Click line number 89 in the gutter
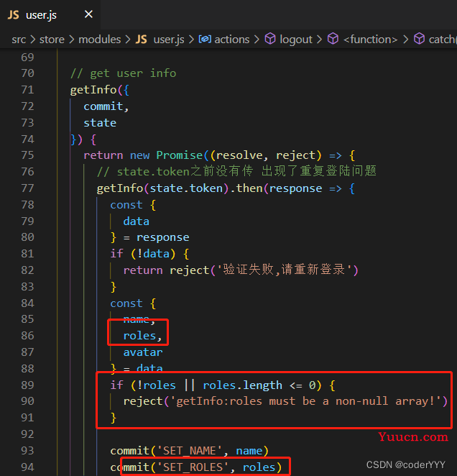The width and height of the screenshot is (457, 476). [x=27, y=385]
